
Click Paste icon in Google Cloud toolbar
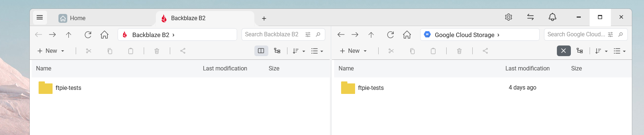(x=433, y=51)
